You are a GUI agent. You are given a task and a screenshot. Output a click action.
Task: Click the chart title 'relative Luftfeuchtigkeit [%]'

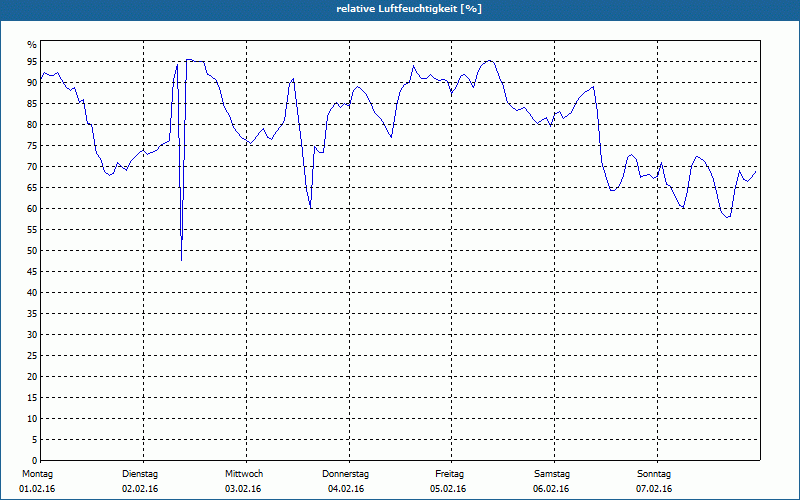pos(409,9)
